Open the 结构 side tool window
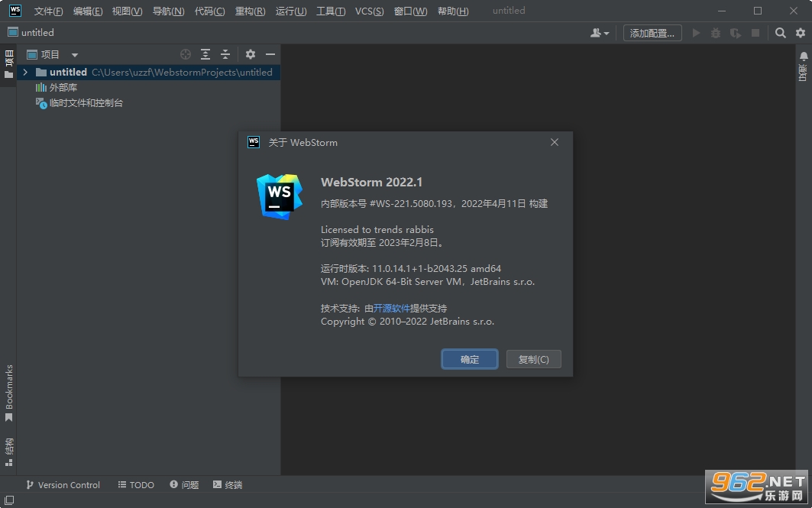 [x=8, y=452]
